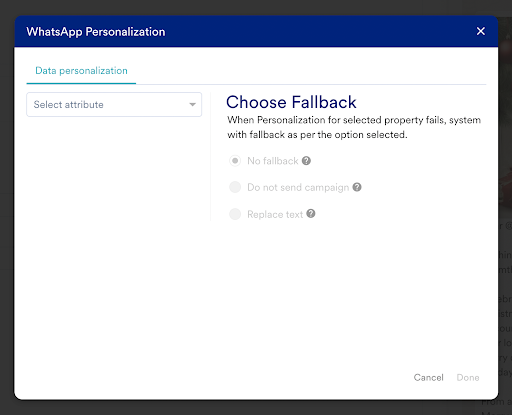This screenshot has width=512, height=415.
Task: Select the Do not send campaign radio
Action: coord(235,187)
